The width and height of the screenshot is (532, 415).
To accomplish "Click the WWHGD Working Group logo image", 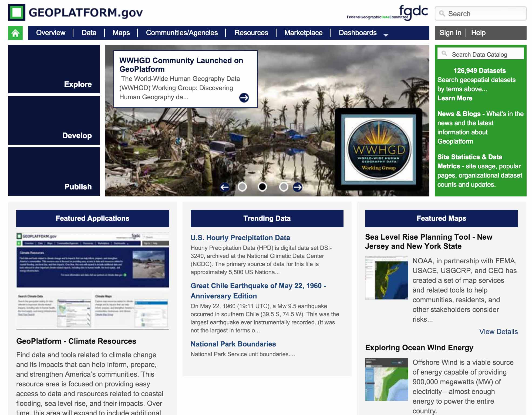I will [378, 149].
